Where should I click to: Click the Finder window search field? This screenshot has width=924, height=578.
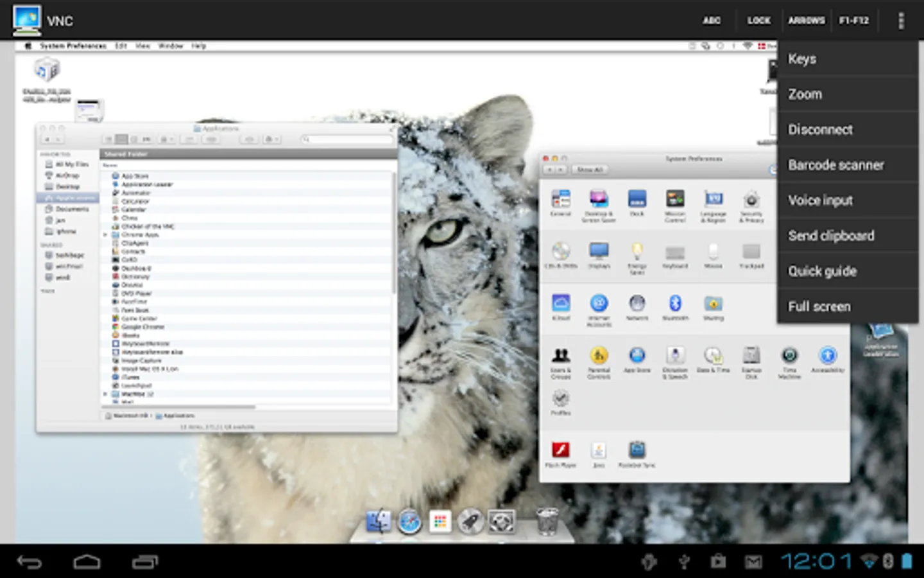(x=348, y=139)
